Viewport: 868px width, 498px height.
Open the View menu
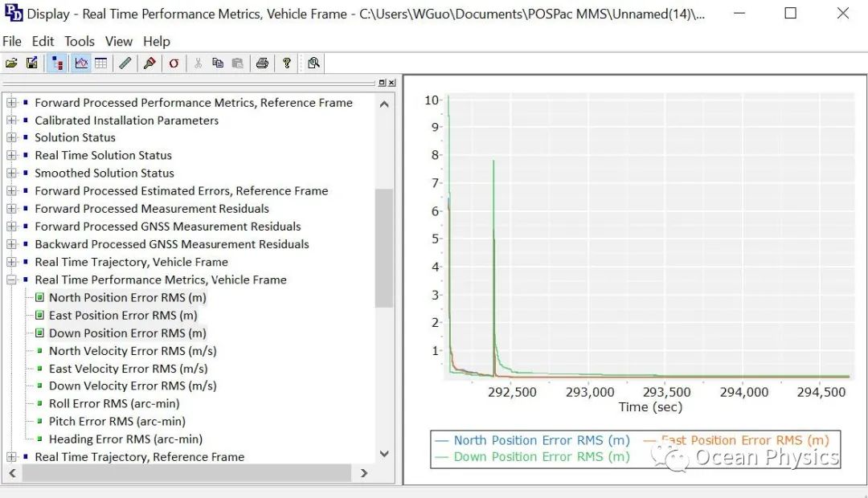pos(118,41)
